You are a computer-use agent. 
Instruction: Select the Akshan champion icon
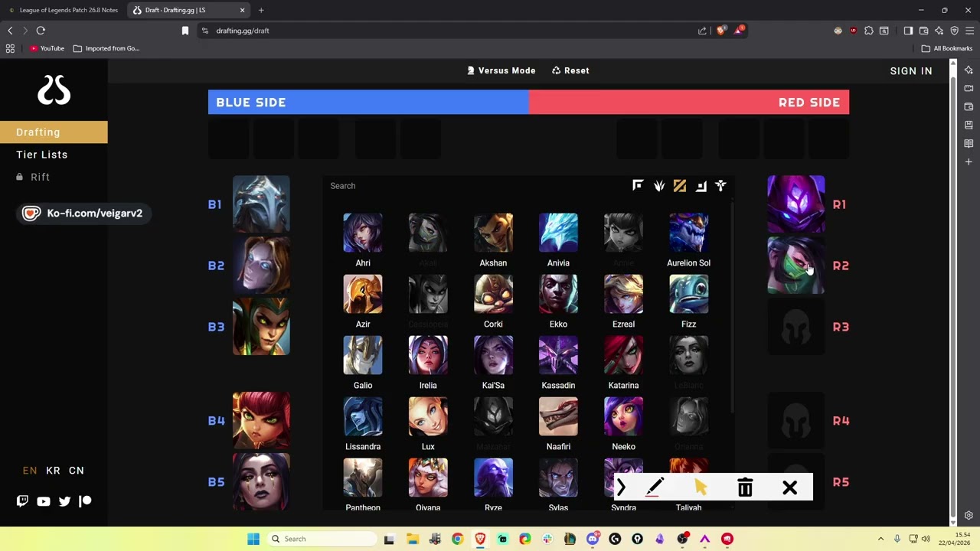[493, 233]
